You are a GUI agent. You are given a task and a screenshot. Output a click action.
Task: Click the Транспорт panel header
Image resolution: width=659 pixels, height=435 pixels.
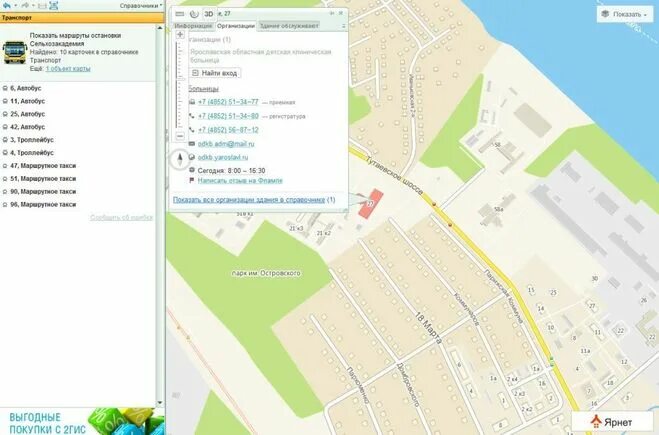click(82, 18)
